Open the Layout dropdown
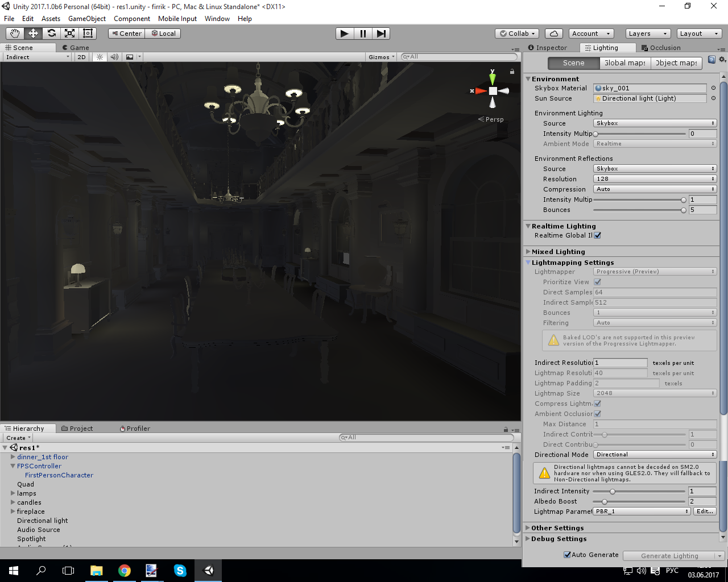728x582 pixels. tap(699, 34)
